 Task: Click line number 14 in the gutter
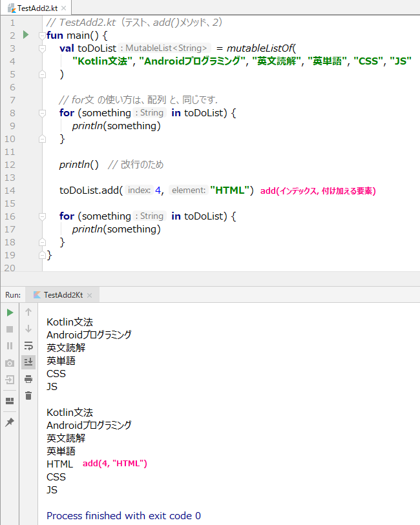pyautogui.click(x=10, y=190)
